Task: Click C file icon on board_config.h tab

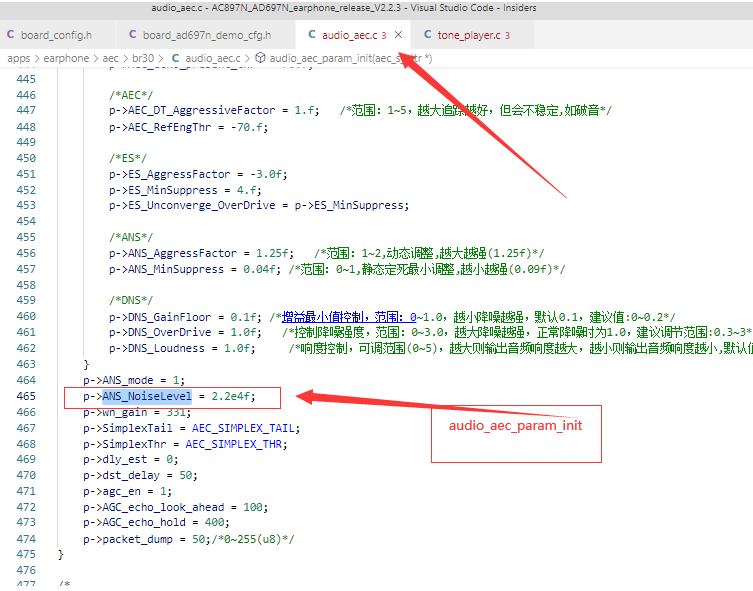Action: [11, 35]
